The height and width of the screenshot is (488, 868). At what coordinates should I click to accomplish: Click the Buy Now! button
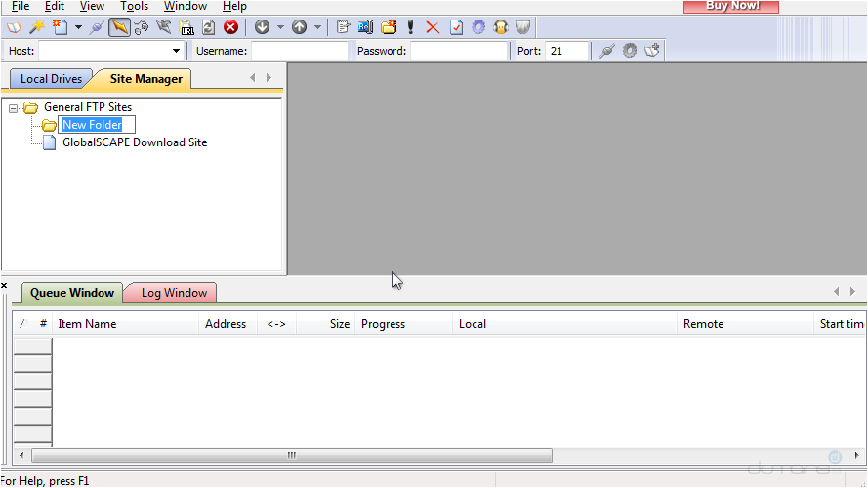(730, 6)
